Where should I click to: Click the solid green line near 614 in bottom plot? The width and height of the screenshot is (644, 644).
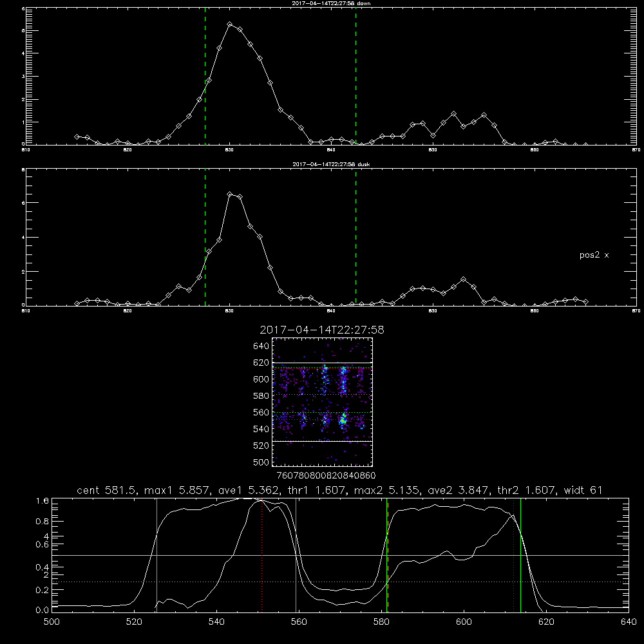point(520,555)
